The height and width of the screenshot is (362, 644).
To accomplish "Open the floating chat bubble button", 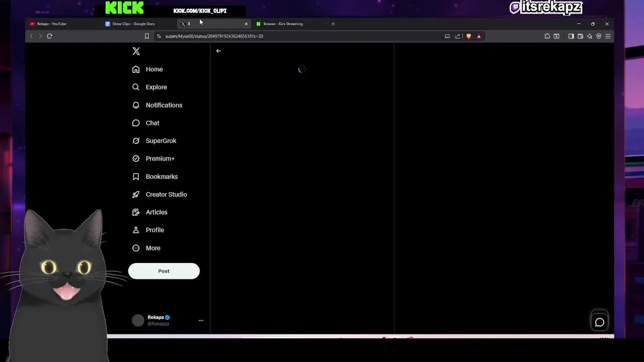I will (599, 322).
